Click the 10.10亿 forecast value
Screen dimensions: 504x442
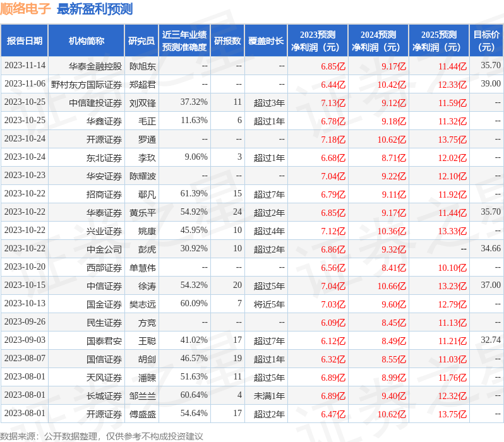tap(452, 268)
